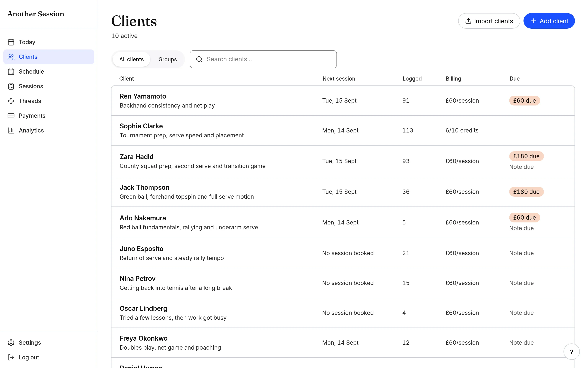
Task: Click the Client column header
Action: [126, 79]
